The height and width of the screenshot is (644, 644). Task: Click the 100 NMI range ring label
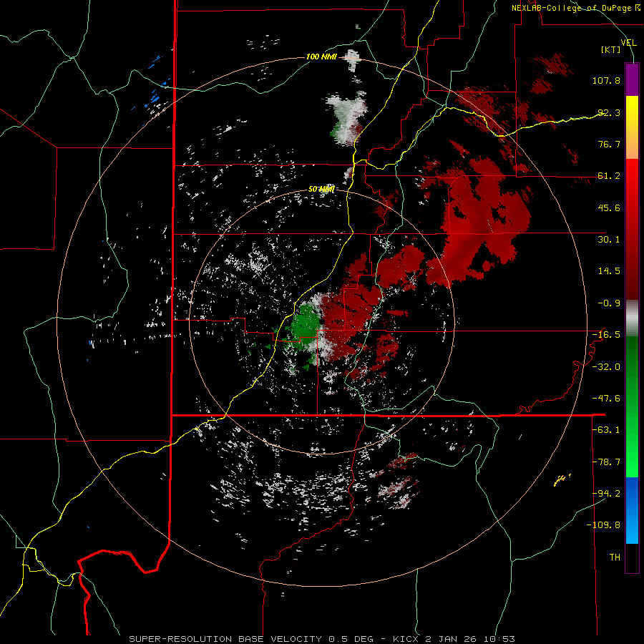coord(321,57)
